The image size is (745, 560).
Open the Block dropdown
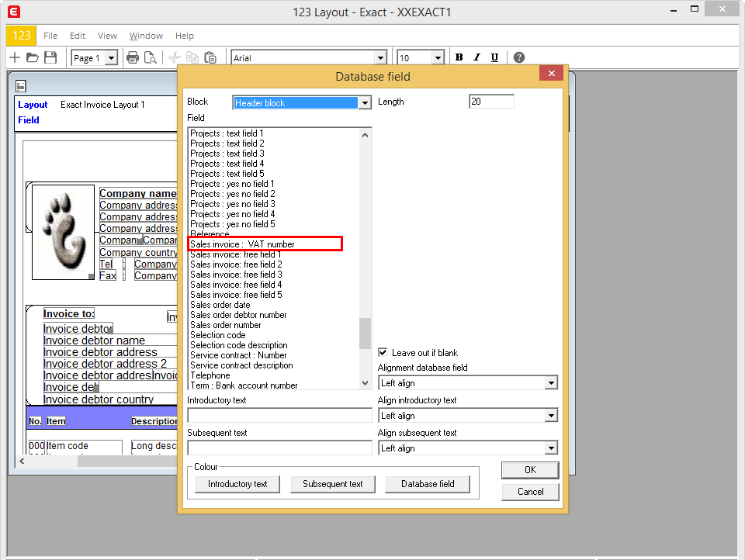pyautogui.click(x=365, y=102)
